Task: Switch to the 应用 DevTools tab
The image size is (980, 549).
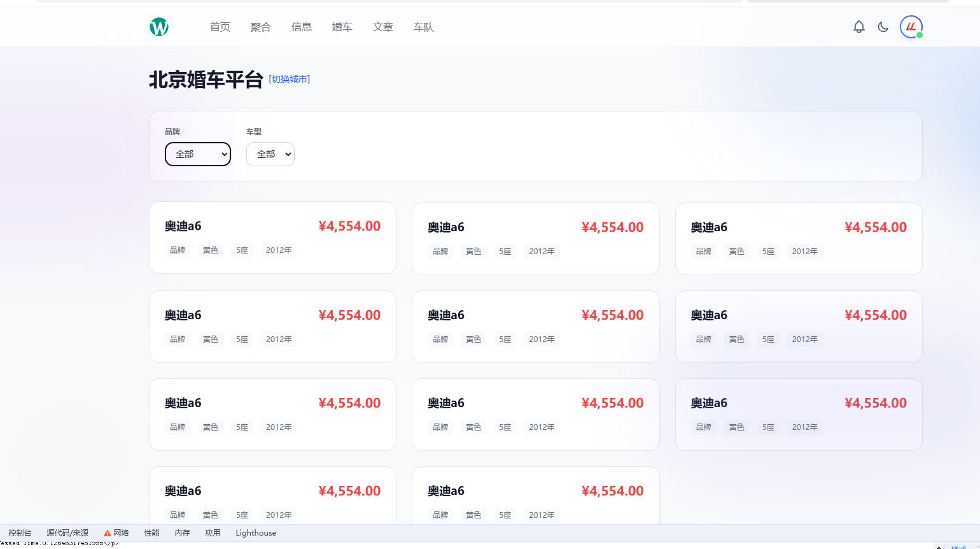Action: pos(213,533)
